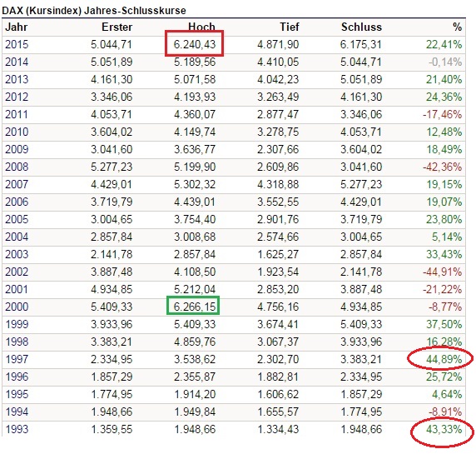The image size is (476, 459).
Task: Select the -42,36% change for 2008
Action: pos(443,167)
